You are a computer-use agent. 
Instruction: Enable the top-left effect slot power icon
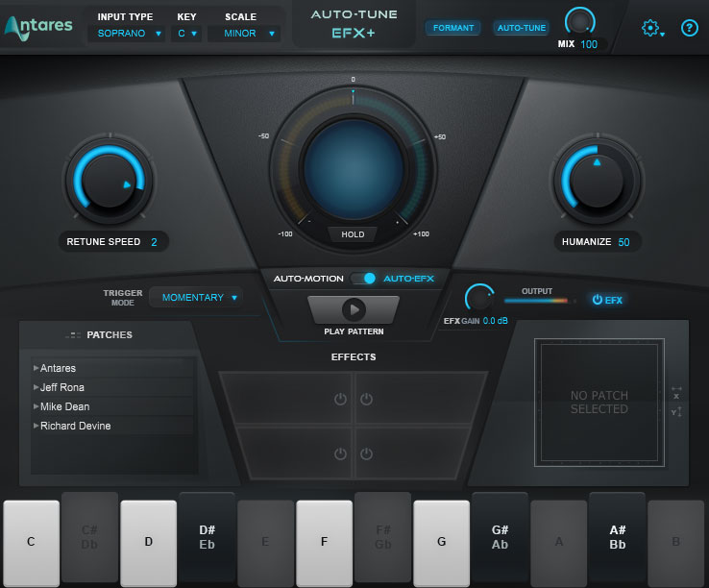coord(340,399)
